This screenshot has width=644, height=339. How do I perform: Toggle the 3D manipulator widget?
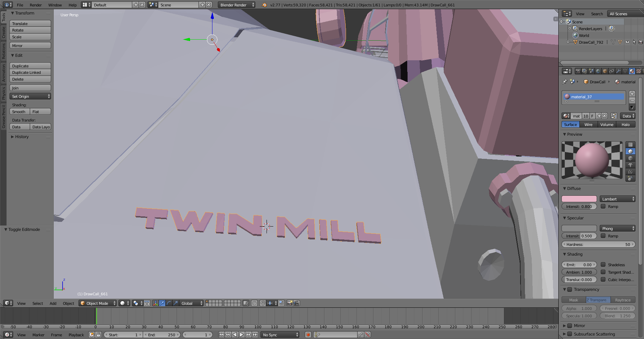[156, 303]
